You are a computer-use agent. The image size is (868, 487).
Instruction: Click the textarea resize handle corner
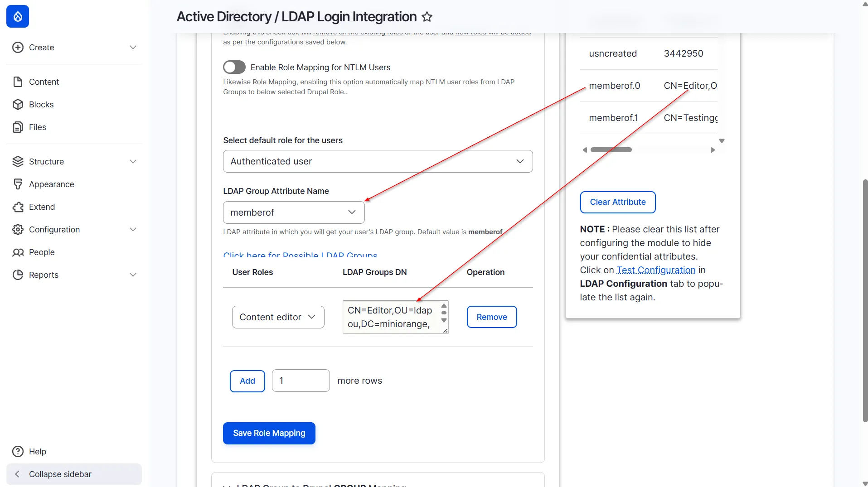(445, 331)
